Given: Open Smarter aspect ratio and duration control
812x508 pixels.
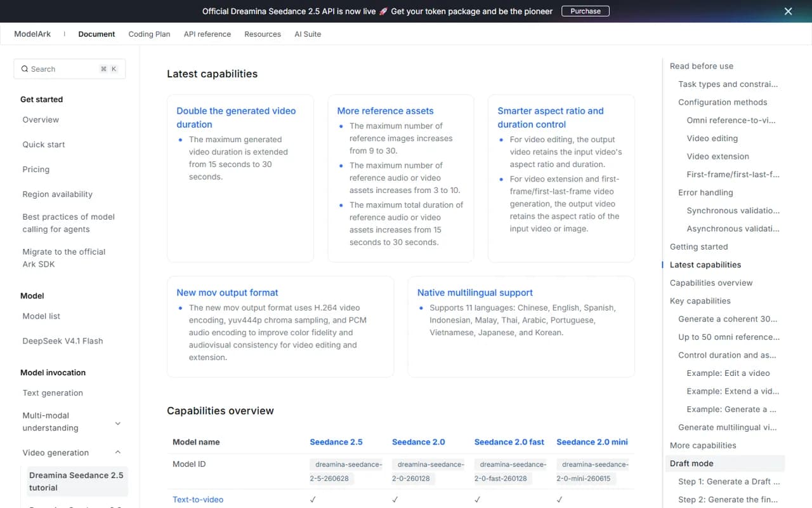Looking at the screenshot, I should coord(551,117).
